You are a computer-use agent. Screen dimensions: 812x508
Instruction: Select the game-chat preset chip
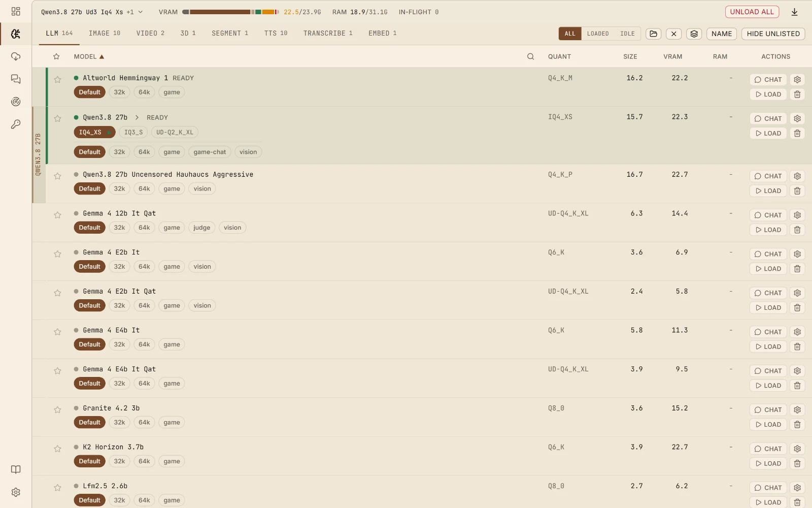pyautogui.click(x=210, y=152)
